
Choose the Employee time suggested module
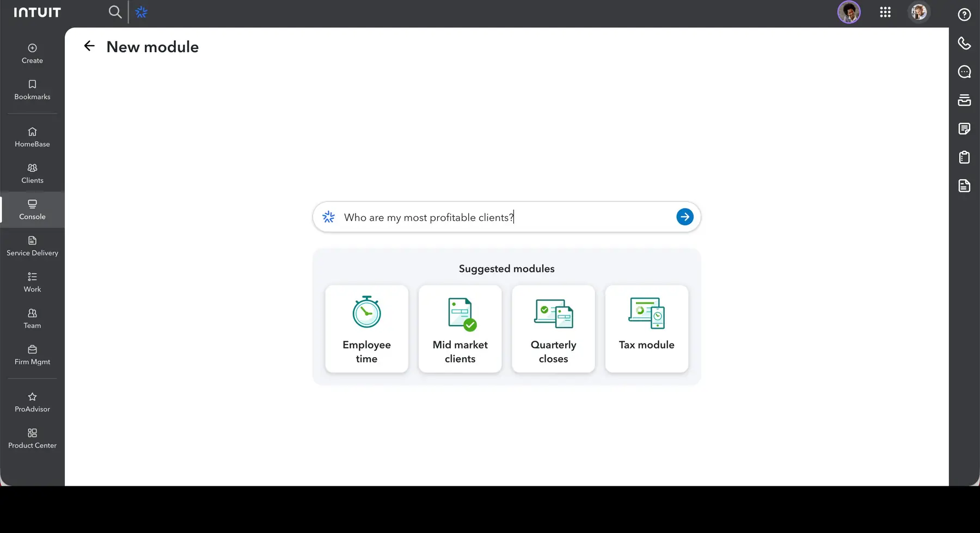click(x=366, y=329)
